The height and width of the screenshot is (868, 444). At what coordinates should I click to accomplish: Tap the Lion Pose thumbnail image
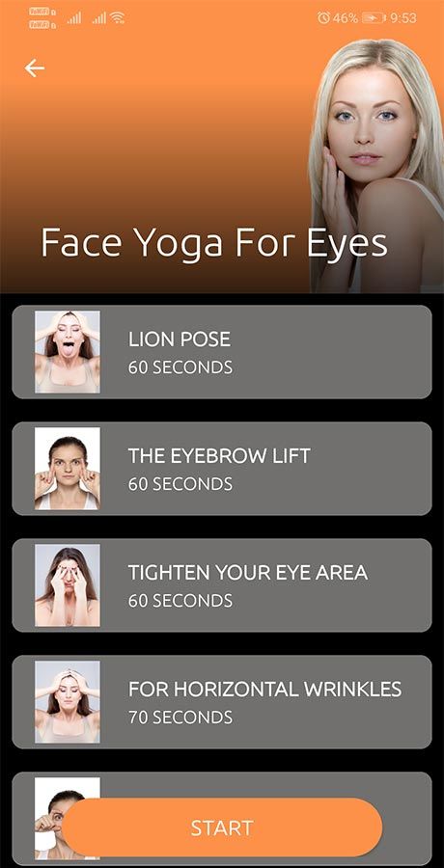pos(68,352)
